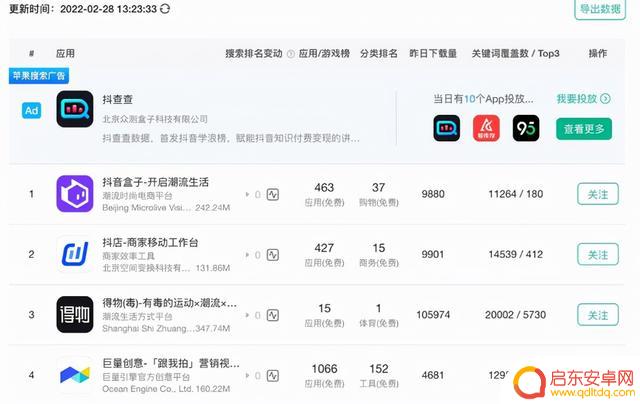Screen dimensions: 640x404
Task: Follow 得物 with its 关注 button
Action: (598, 315)
